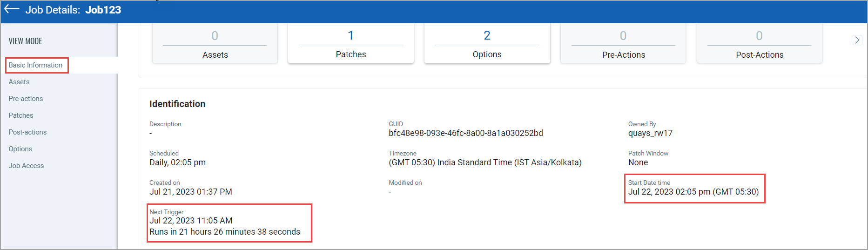Image resolution: width=868 pixels, height=250 pixels.
Task: Click Patch Window value None
Action: pyautogui.click(x=638, y=162)
